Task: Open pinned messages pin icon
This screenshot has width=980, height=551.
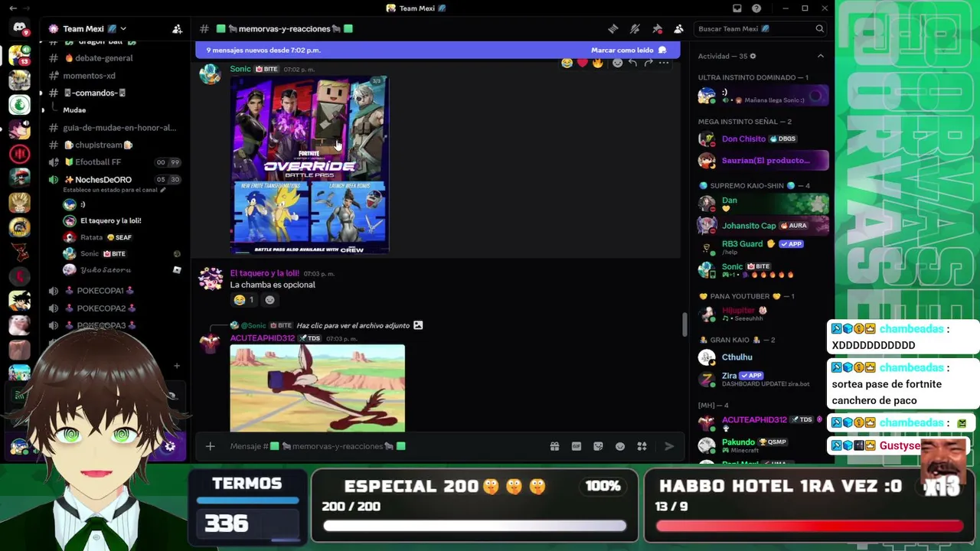Action: click(657, 29)
